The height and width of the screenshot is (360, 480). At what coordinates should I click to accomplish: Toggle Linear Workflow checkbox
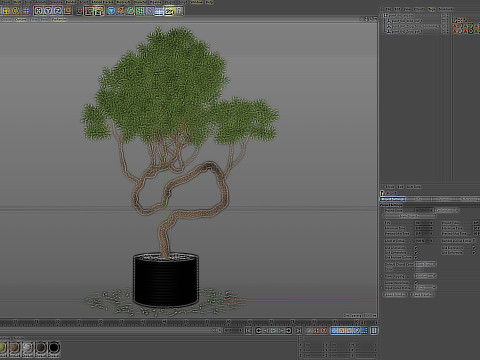pyautogui.click(x=416, y=283)
